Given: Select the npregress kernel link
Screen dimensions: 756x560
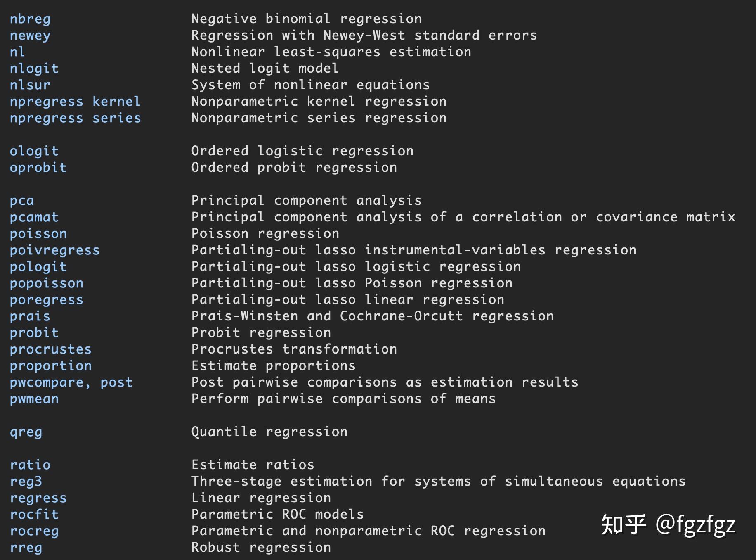Looking at the screenshot, I should tap(75, 102).
